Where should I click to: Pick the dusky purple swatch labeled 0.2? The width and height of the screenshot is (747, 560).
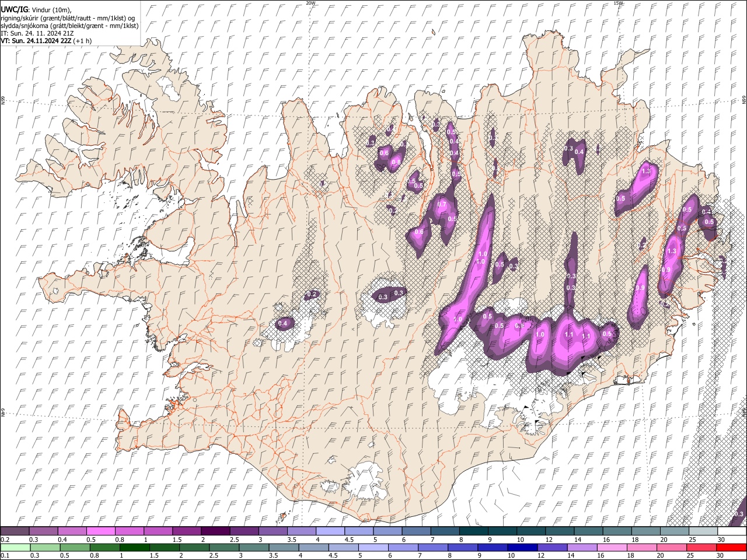[x=15, y=531]
